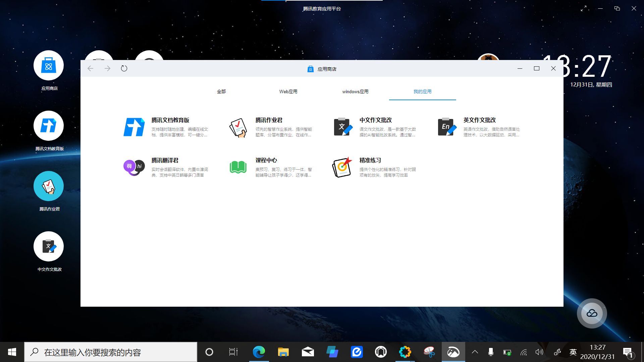
Task: Click 精准练习 description text
Action: 388,172
